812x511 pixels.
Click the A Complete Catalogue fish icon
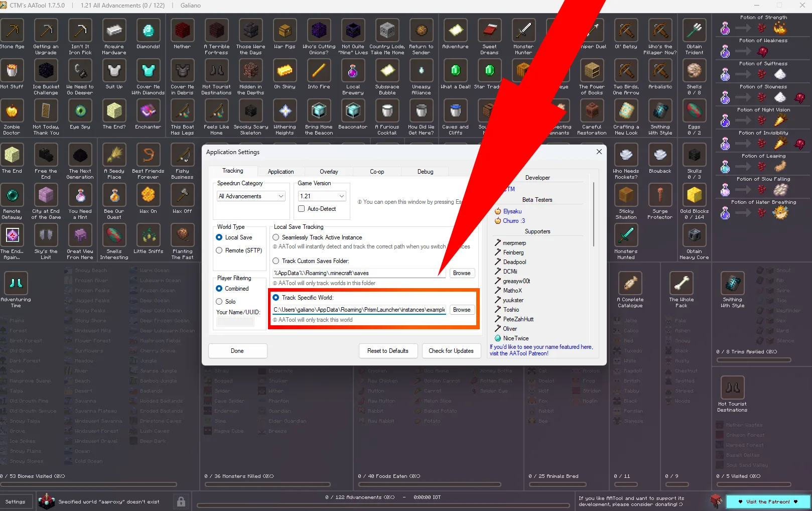coord(630,284)
